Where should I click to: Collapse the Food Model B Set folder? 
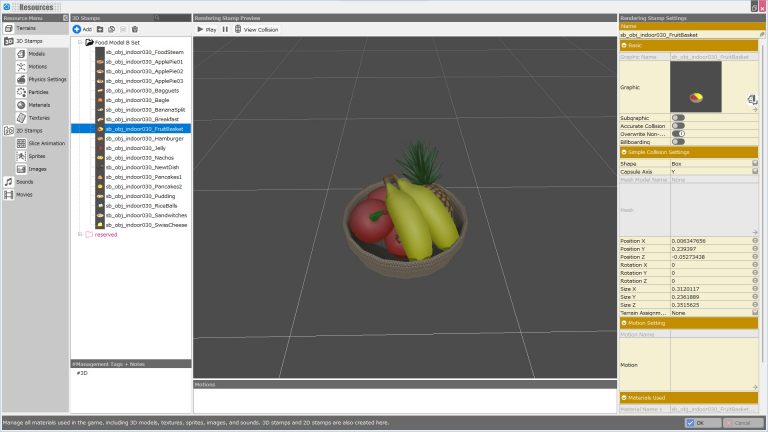(80, 43)
